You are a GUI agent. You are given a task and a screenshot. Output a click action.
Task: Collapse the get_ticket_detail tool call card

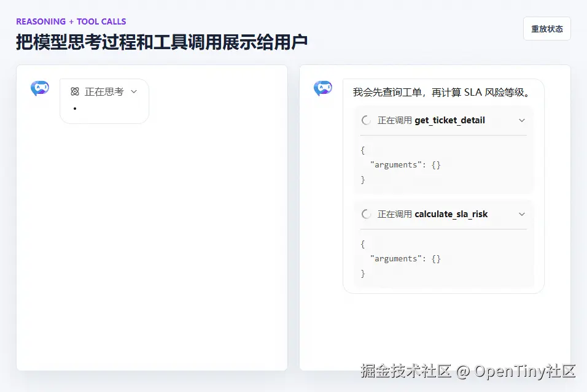tap(521, 120)
